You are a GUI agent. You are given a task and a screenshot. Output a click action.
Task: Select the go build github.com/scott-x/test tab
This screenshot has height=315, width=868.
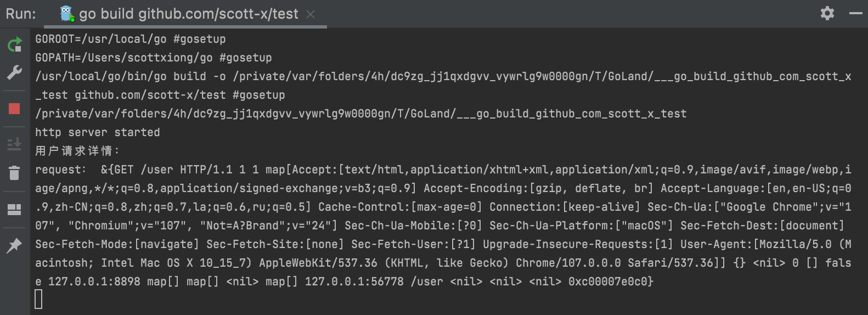pyautogui.click(x=189, y=14)
